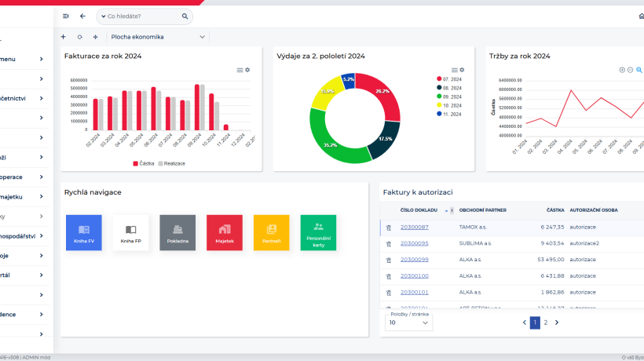
Task: Open the Plocha ekonomika dropdown
Action: tap(159, 37)
